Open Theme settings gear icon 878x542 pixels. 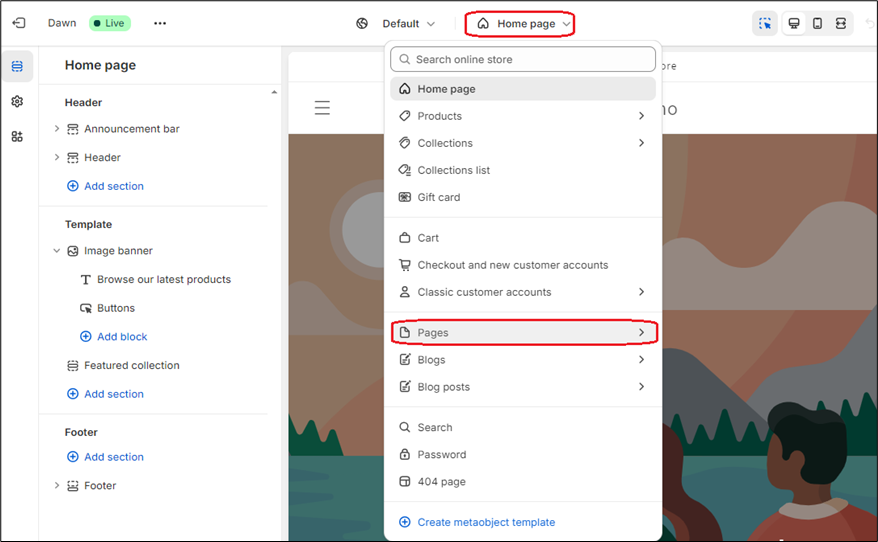coord(17,101)
